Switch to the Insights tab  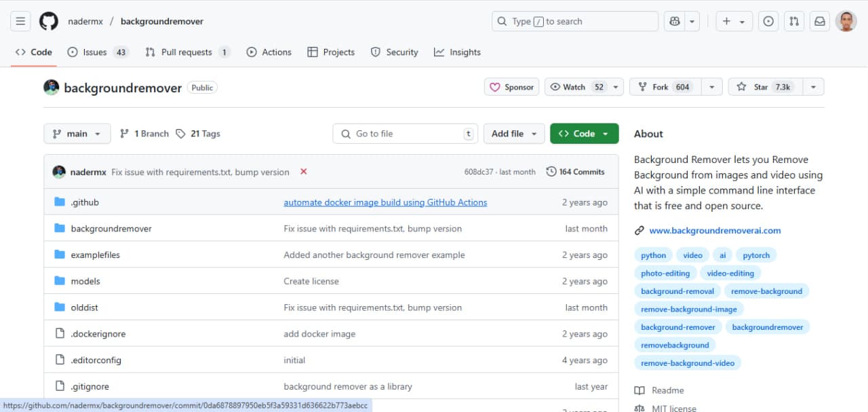tap(458, 52)
